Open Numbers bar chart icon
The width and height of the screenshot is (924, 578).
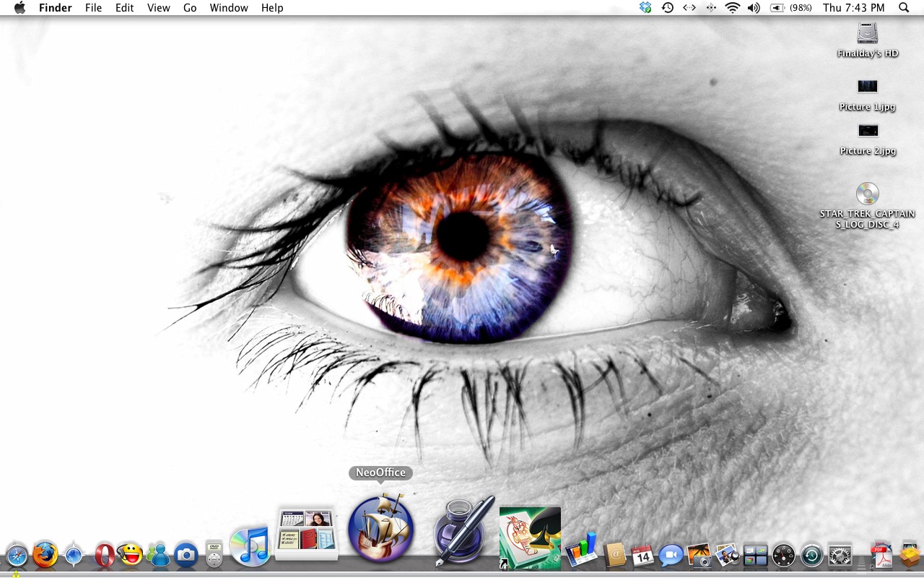[x=582, y=549]
